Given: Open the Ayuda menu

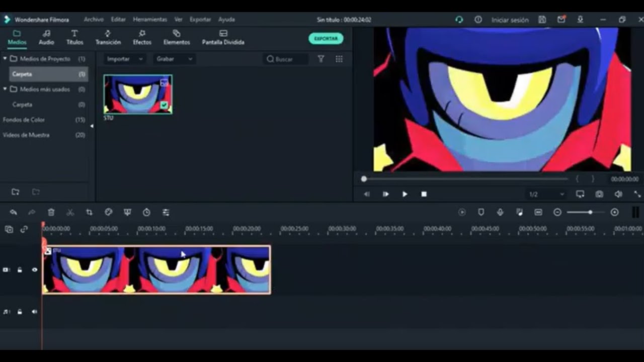Looking at the screenshot, I should click(x=226, y=20).
